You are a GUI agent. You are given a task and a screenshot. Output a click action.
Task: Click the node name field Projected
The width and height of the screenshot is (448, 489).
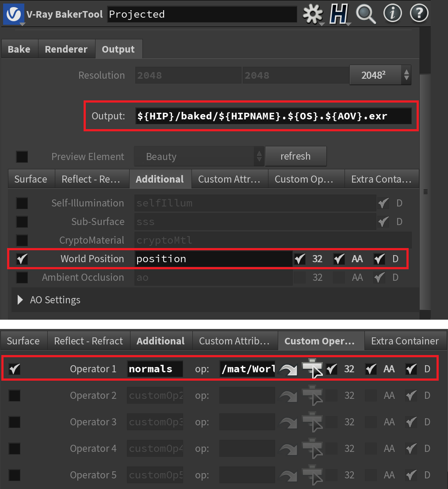[x=202, y=14]
